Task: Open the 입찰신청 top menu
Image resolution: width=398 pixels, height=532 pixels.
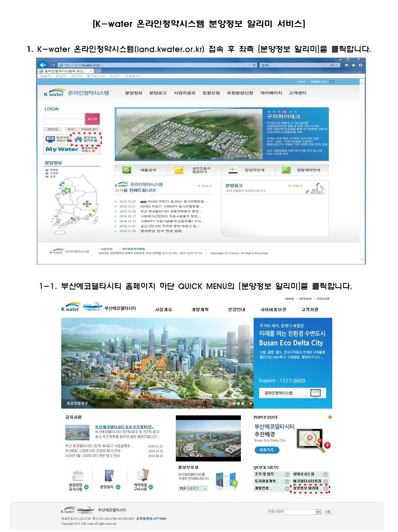Action: [x=211, y=93]
